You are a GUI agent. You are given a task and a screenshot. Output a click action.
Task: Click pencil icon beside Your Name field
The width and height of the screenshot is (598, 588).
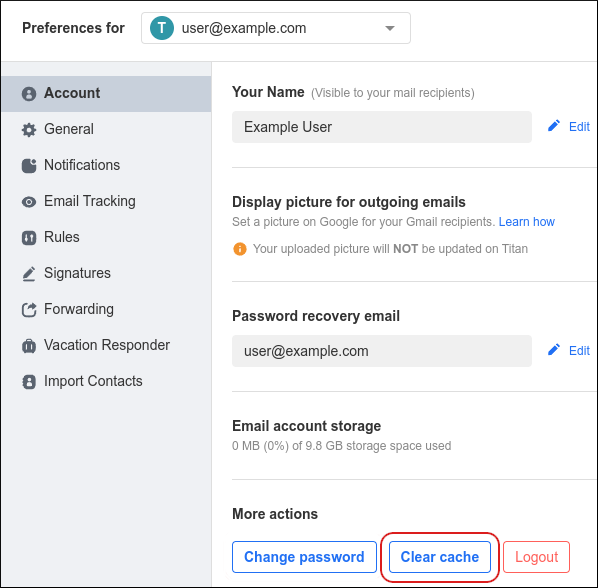click(x=554, y=126)
